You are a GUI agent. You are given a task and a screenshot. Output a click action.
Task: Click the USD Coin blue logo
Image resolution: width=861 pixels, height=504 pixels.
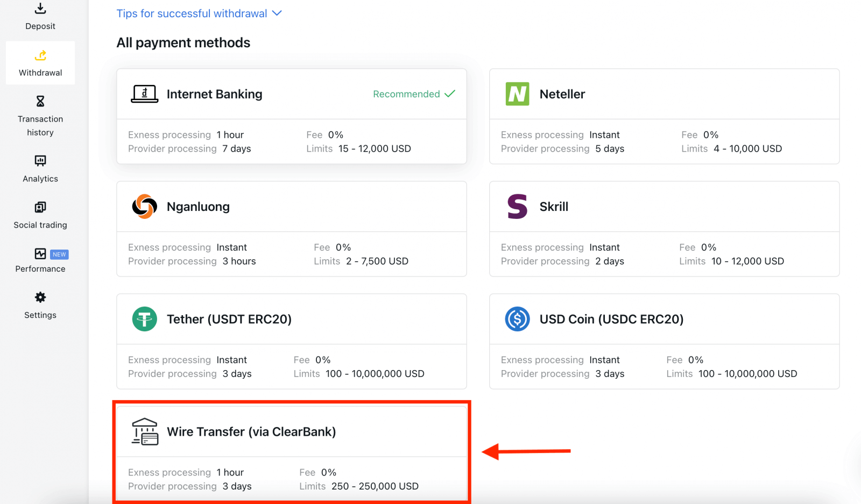coord(517,319)
